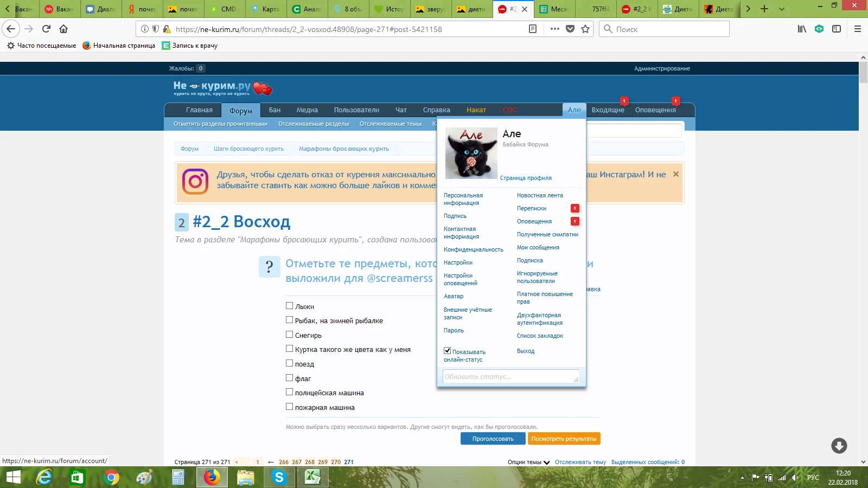The height and width of the screenshot is (488, 868).
Task: Tick the "флаг" checkbox
Action: 290,378
